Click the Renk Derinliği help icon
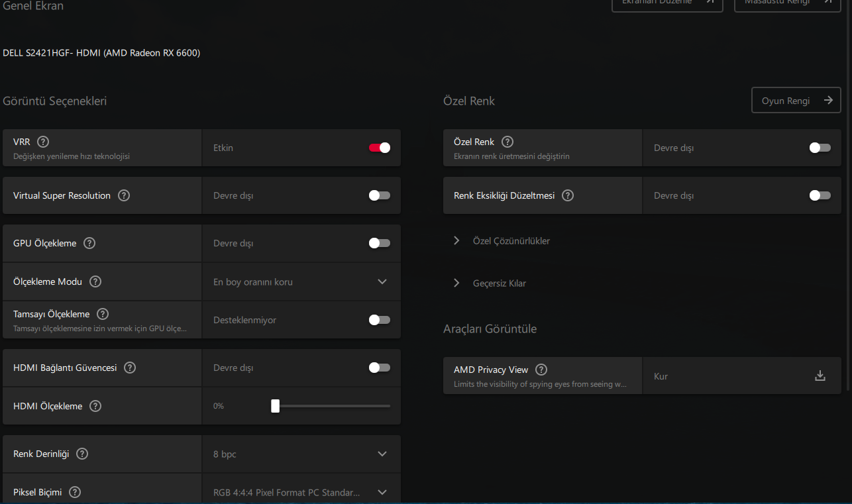The height and width of the screenshot is (504, 852). tap(82, 454)
